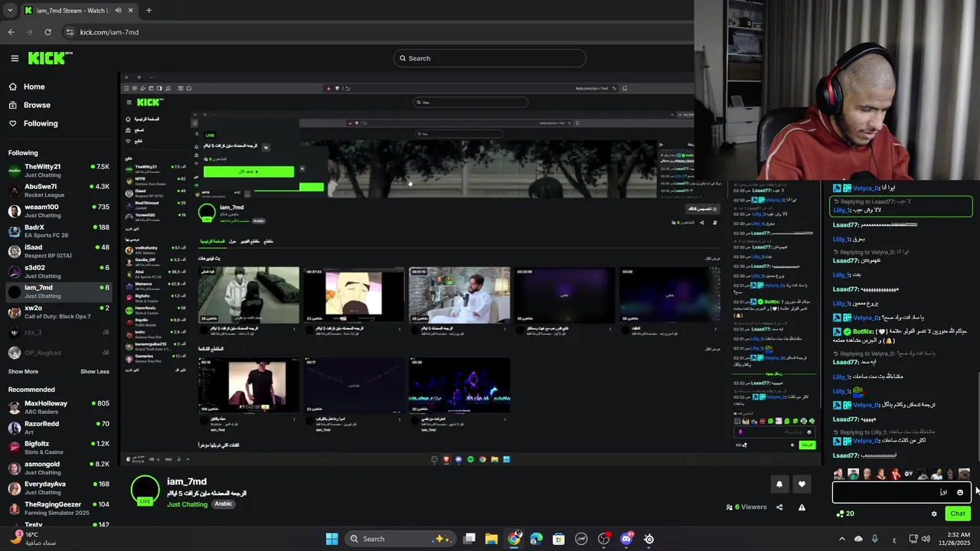Screen dimensions: 980x551
Task: Open EverydayAva recommended channel
Action: click(x=57, y=488)
